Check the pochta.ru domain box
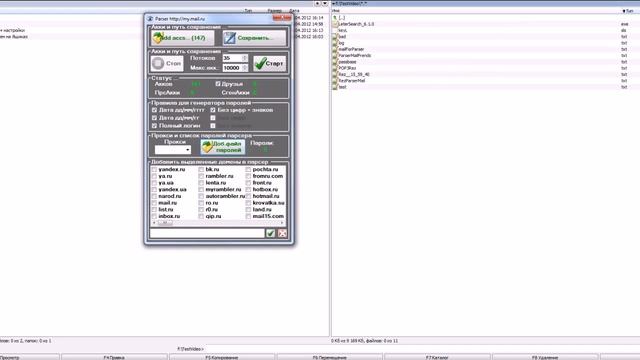This screenshot has height=360, width=640. point(248,169)
